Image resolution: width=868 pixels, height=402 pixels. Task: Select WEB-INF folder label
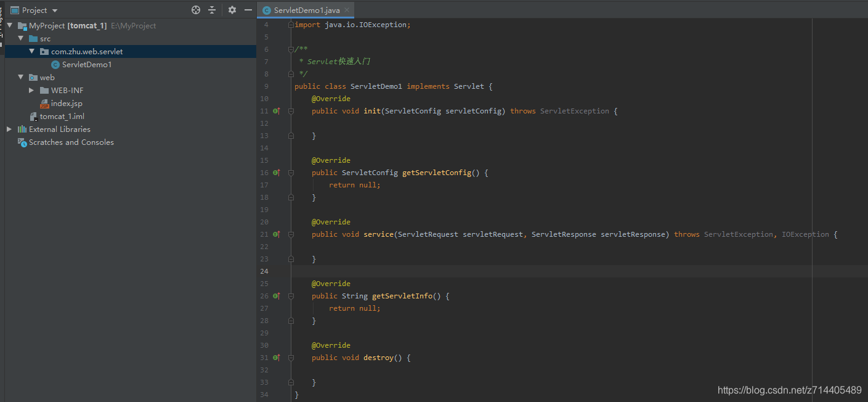coord(67,91)
